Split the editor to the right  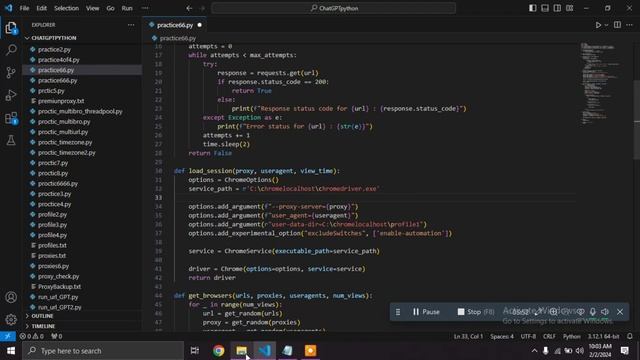pos(617,25)
